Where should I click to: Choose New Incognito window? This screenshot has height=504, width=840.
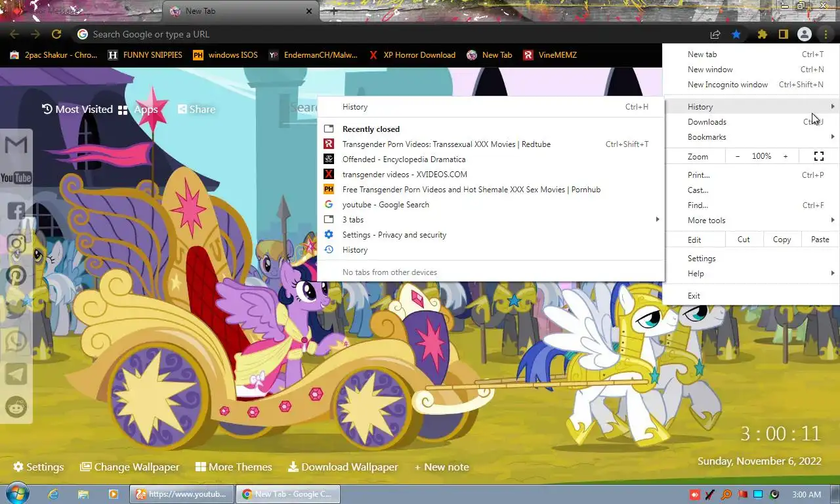click(751, 85)
